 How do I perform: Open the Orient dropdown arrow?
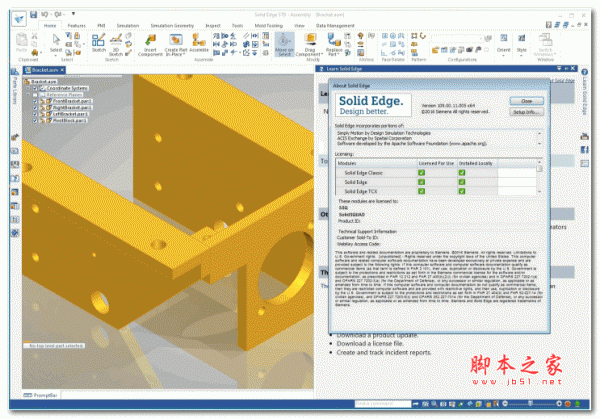click(x=504, y=55)
